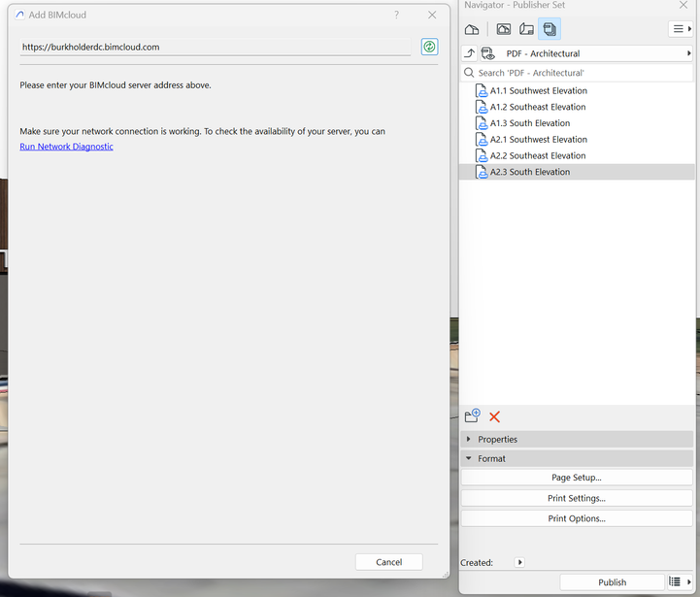Click the Publish button
Image resolution: width=700 pixels, height=597 pixels.
[x=612, y=582]
